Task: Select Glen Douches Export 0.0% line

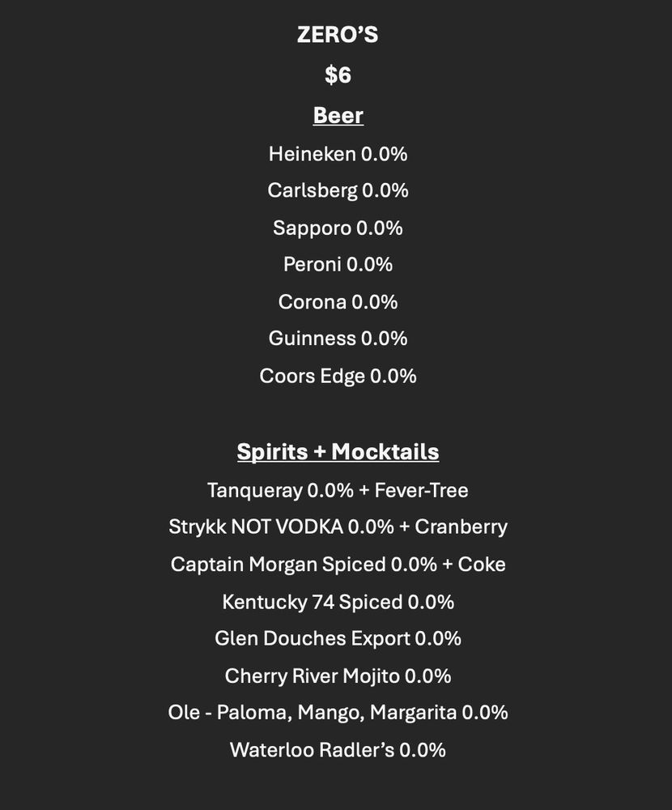Action: [338, 638]
